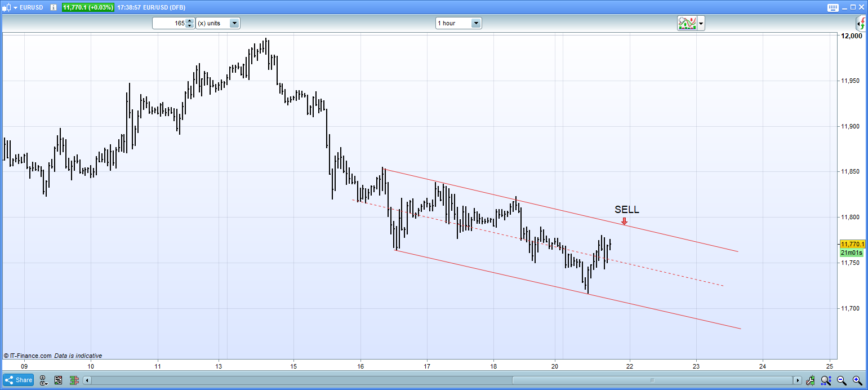868x390 pixels.
Task: Click date label 22 on time axis
Action: [629, 366]
